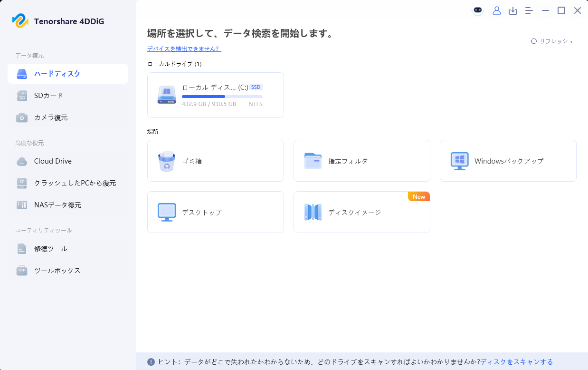Select the ゴミ箱 location card
Image resolution: width=588 pixels, height=370 pixels.
(x=216, y=161)
